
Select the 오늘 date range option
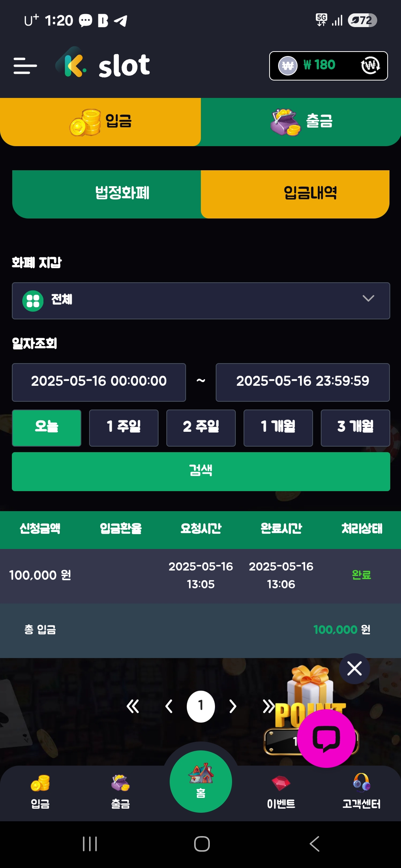point(46,428)
